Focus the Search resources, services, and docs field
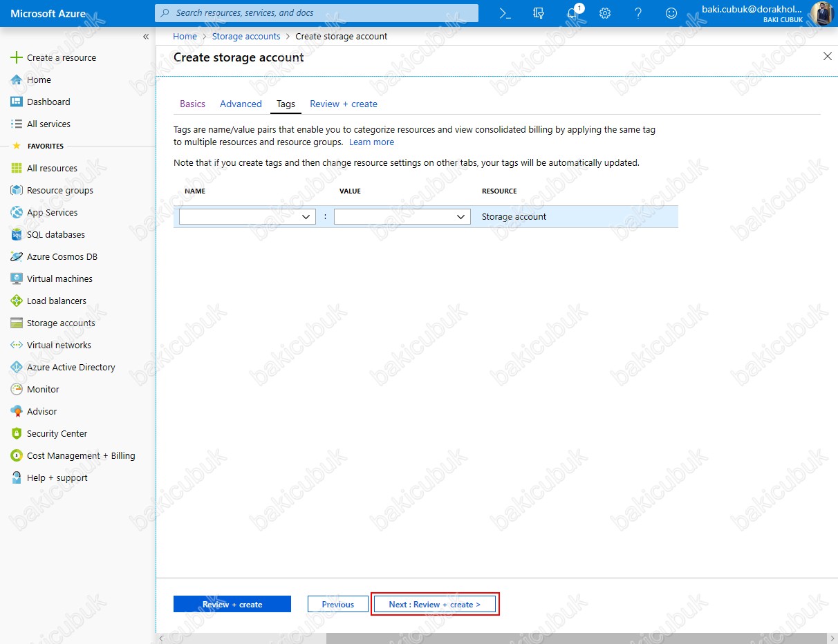 tap(317, 13)
